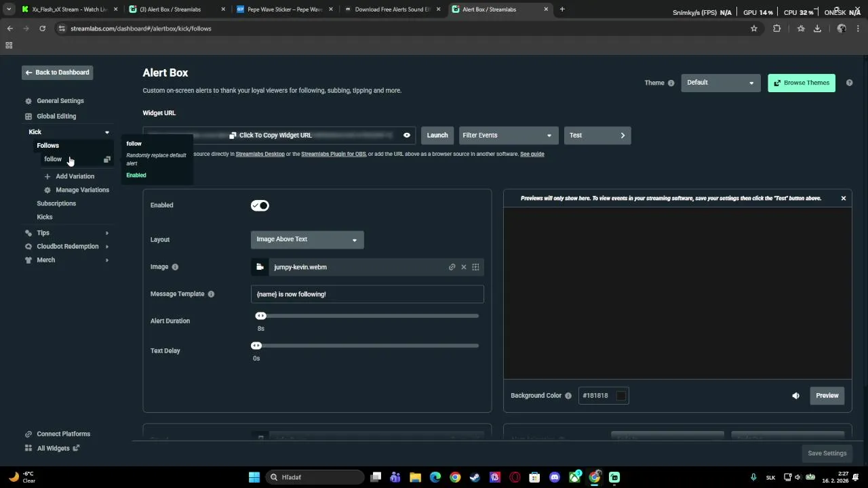
Task: Click the Merch shirt icon
Action: coord(28,260)
